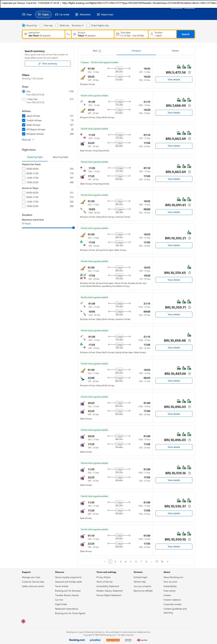217x644 pixels.
Task: Click the next page arrow in pagination
Action: point(167,561)
